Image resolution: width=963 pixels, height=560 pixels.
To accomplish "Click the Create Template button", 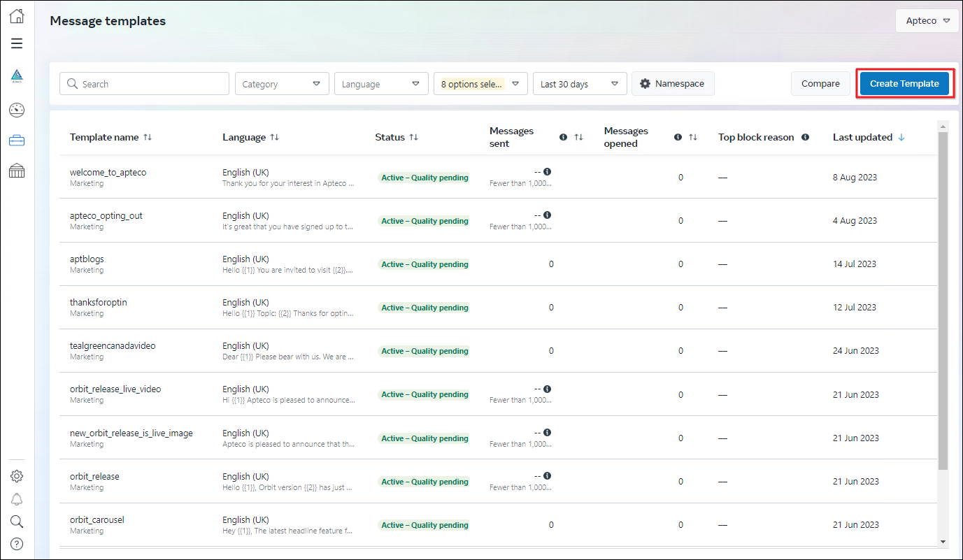I will (x=904, y=84).
